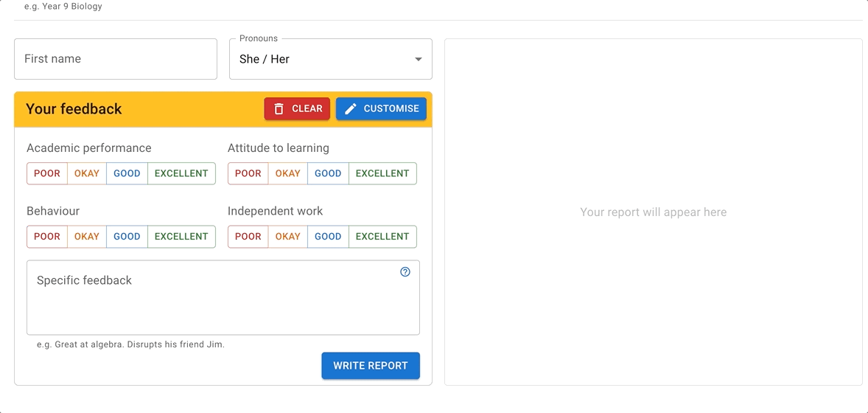Image resolution: width=868 pixels, height=413 pixels.
Task: Choose Excellent for Behaviour
Action: pyautogui.click(x=181, y=237)
